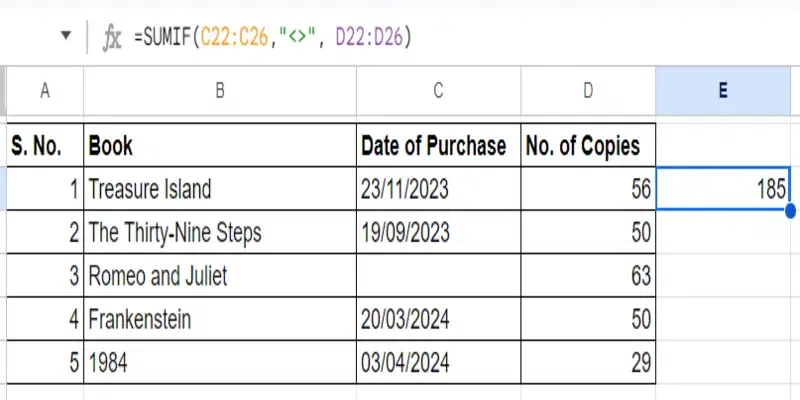This screenshot has height=400, width=800.
Task: Select the 'Treasure Island' cell
Action: [x=220, y=189]
